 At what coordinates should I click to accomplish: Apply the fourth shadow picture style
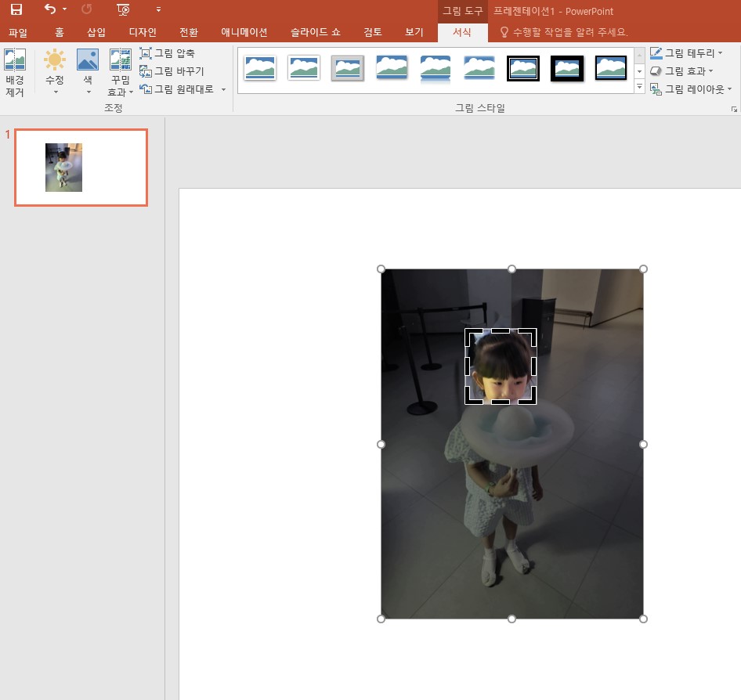pyautogui.click(x=392, y=68)
